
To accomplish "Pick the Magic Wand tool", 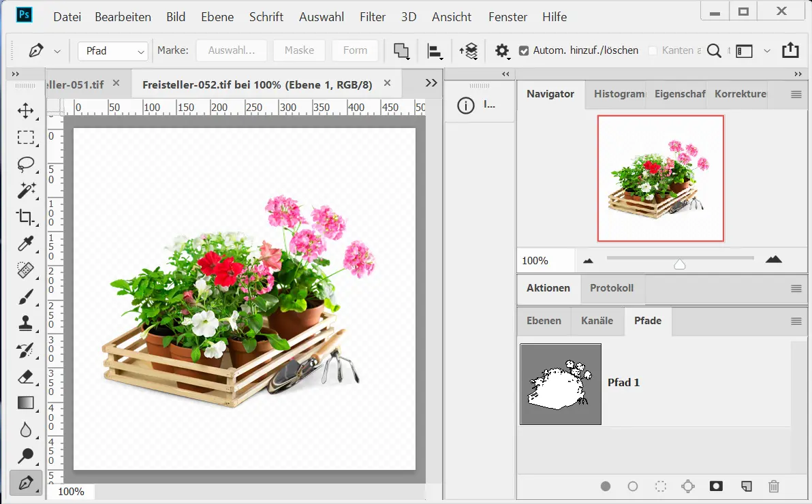I will click(26, 190).
